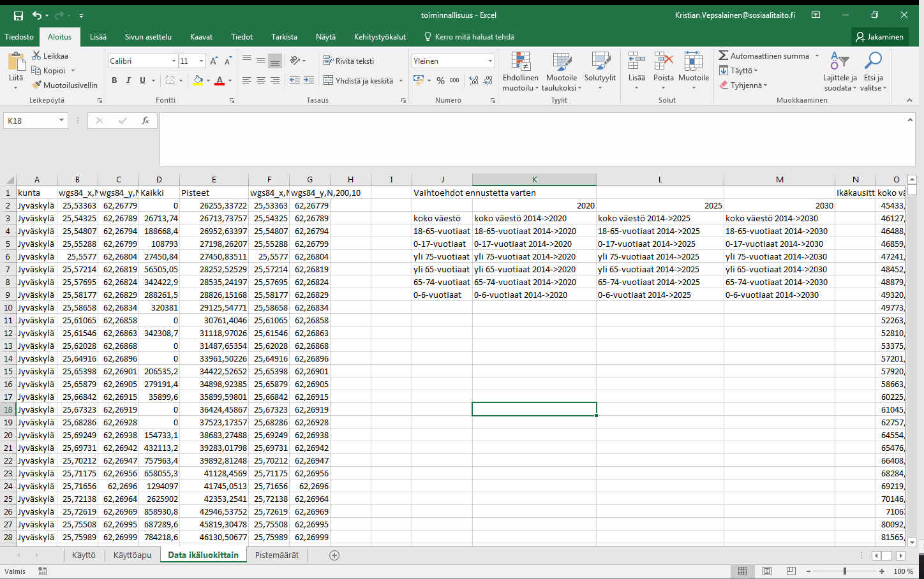924x579 pixels.
Task: Switch to the Tiedot data tab
Action: tap(242, 37)
